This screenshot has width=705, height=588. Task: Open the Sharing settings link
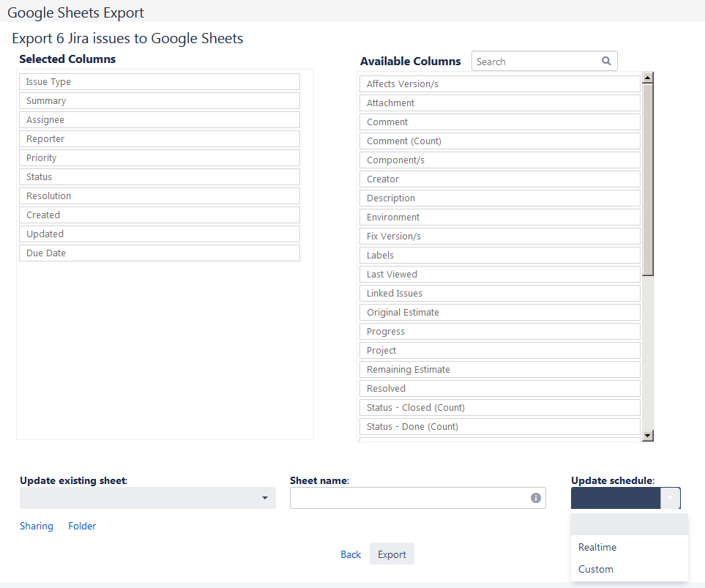tap(37, 526)
